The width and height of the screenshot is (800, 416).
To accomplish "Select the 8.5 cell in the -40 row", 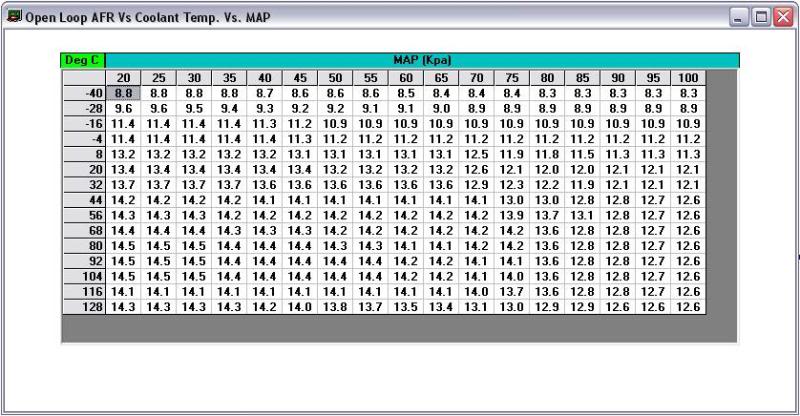I will pyautogui.click(x=406, y=93).
